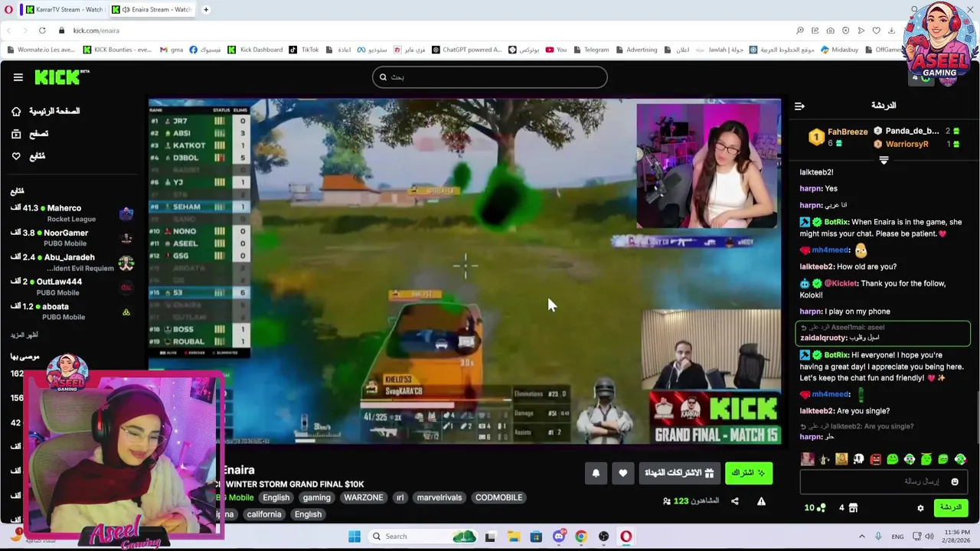This screenshot has width=980, height=551.
Task: Switch to the Enaira Stream browser tab
Action: point(153,9)
